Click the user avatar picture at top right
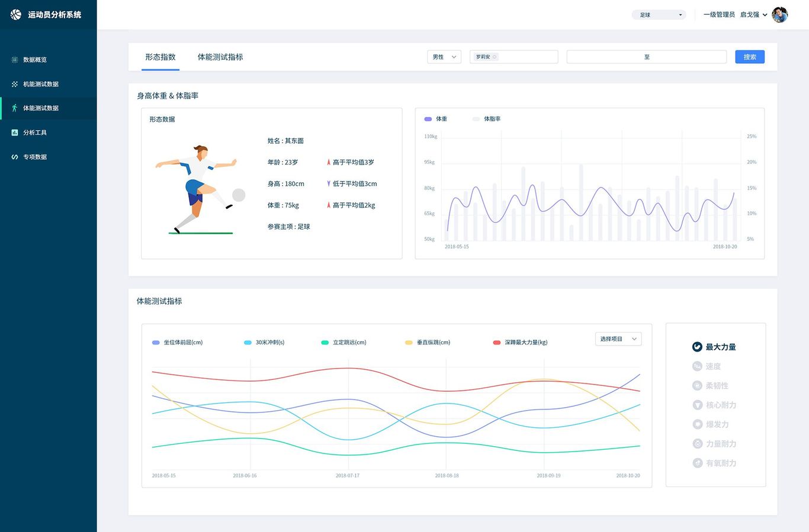Image resolution: width=809 pixels, height=532 pixels. tap(780, 15)
